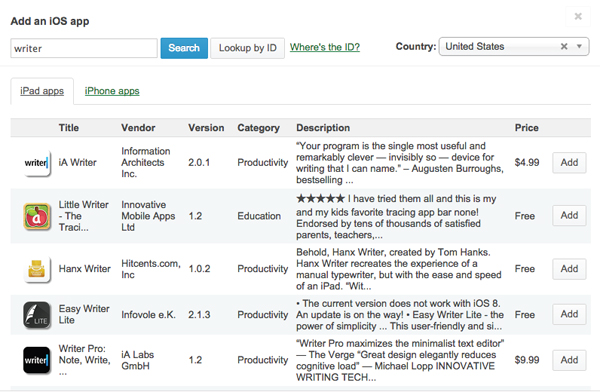Click the Category column header
Image resolution: width=600 pixels, height=392 pixels.
tap(258, 128)
